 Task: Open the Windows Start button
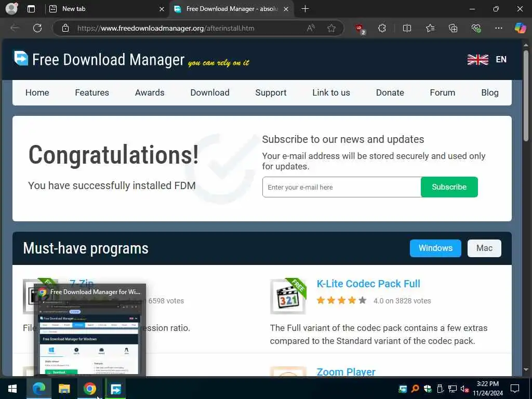[x=12, y=389]
